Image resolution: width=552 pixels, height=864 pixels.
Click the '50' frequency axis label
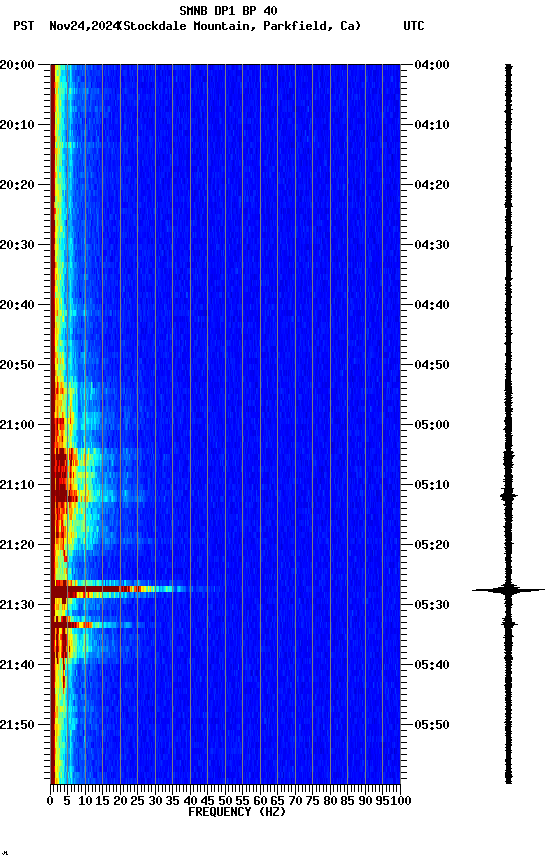click(x=225, y=801)
